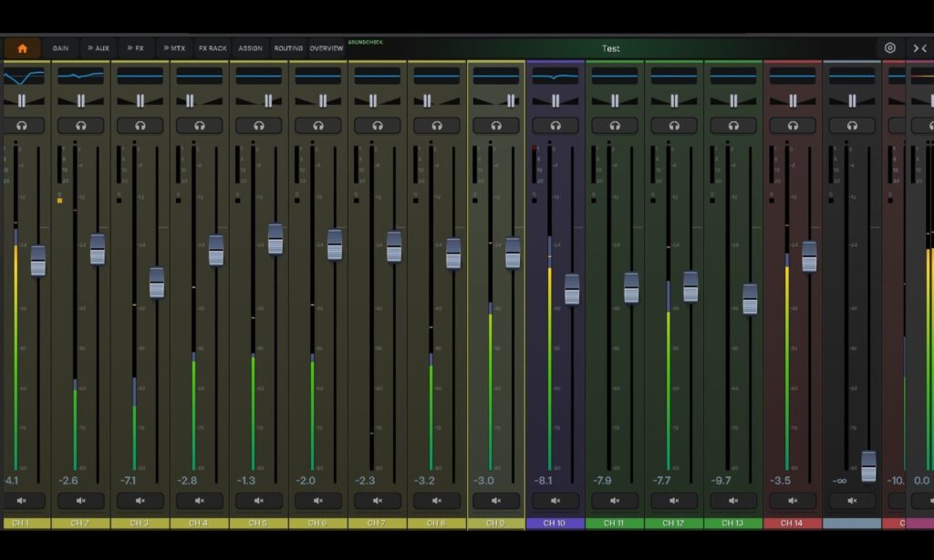Solo CH 7 with its headphone button
The width and height of the screenshot is (934, 560).
pos(377,125)
